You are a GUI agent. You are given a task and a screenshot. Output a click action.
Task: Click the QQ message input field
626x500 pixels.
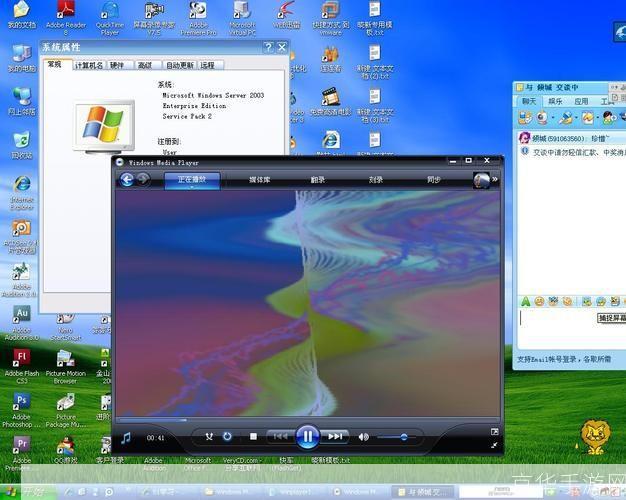[572, 328]
